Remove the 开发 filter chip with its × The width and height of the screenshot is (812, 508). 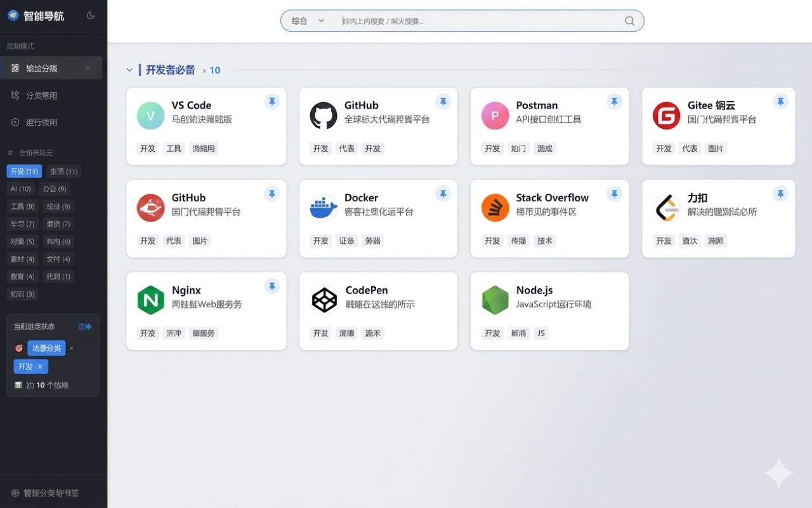[x=40, y=366]
